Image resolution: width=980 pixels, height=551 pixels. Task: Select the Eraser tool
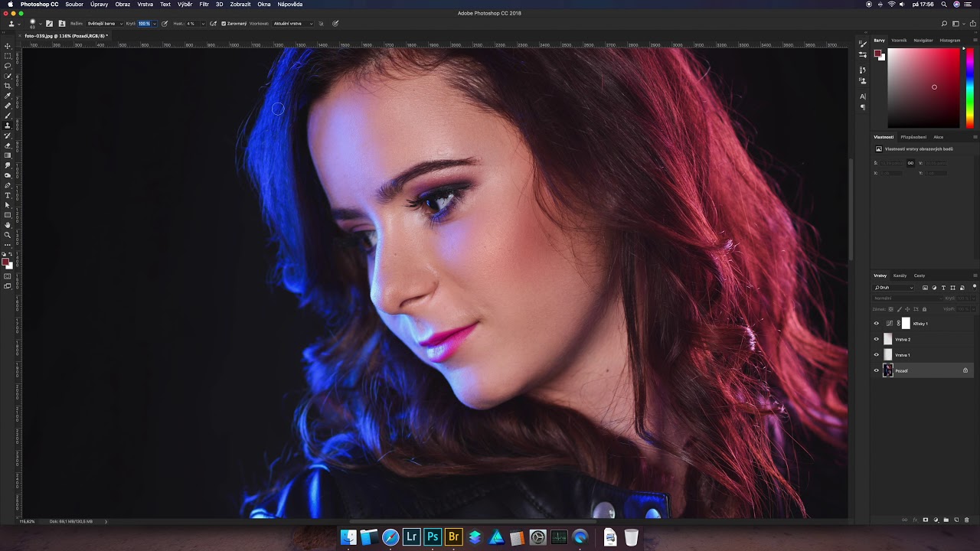point(8,145)
